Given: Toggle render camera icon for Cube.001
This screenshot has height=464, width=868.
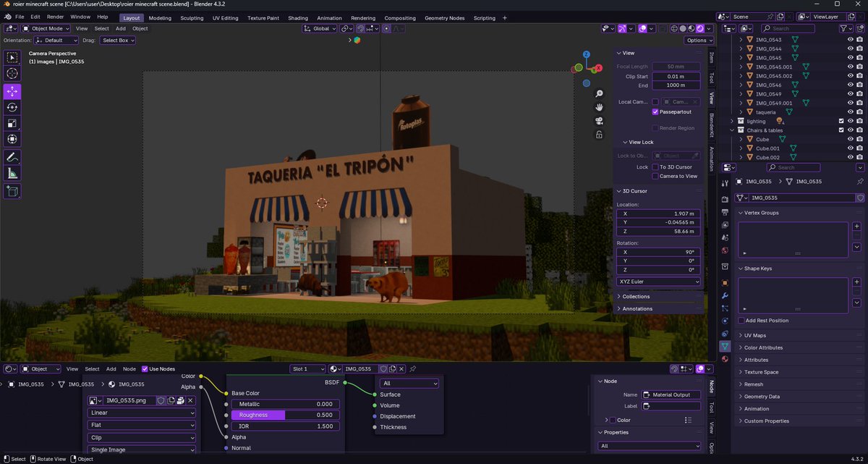Looking at the screenshot, I should click(859, 148).
